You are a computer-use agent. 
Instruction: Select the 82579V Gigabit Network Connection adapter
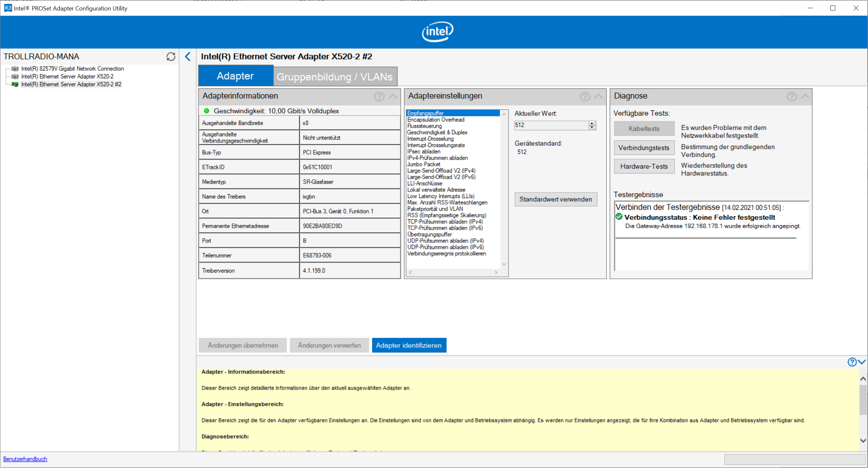pyautogui.click(x=72, y=68)
